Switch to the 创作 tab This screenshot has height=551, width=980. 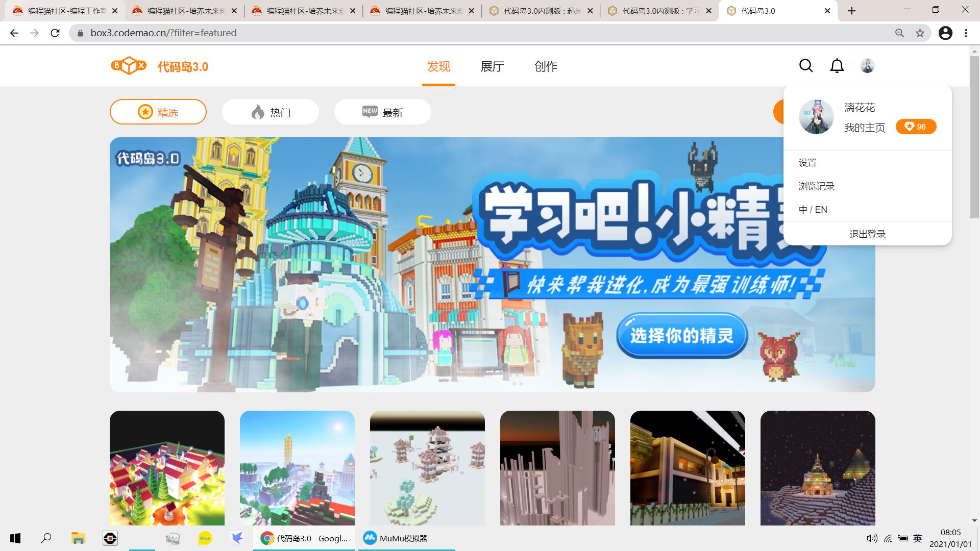tap(546, 66)
